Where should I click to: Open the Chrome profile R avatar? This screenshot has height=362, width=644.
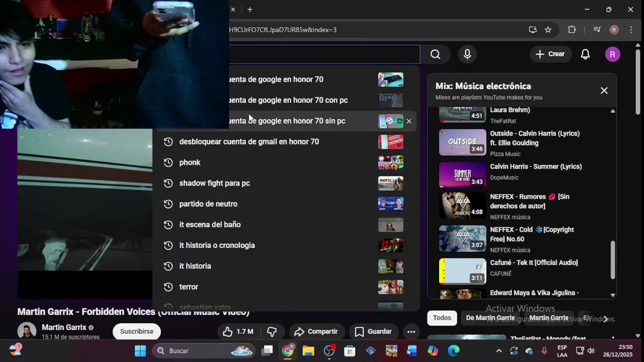click(x=614, y=30)
